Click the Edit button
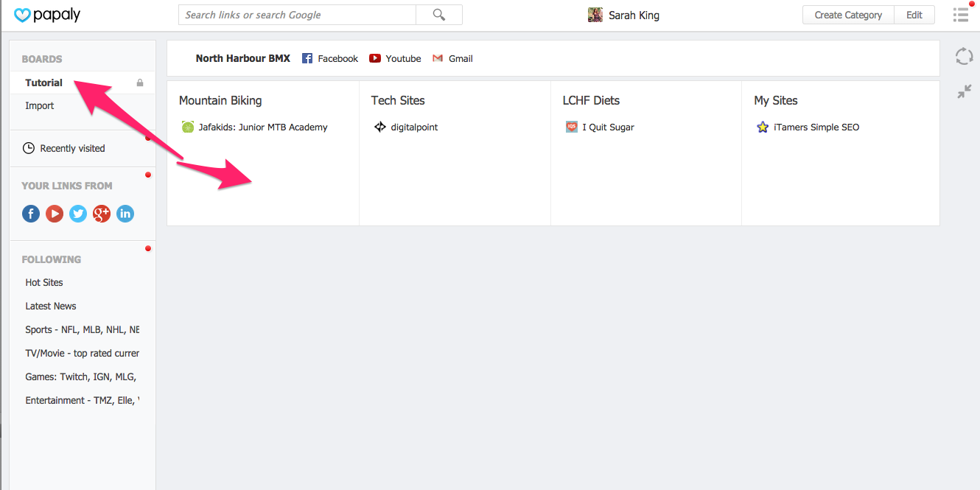Screen dimensions: 980x490 pyautogui.click(x=914, y=15)
